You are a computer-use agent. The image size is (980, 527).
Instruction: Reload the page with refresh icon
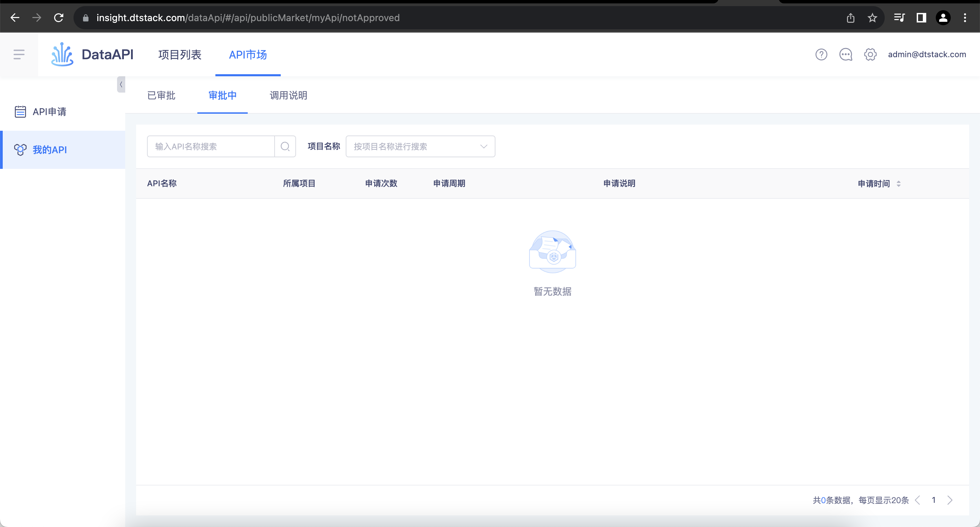coord(59,17)
